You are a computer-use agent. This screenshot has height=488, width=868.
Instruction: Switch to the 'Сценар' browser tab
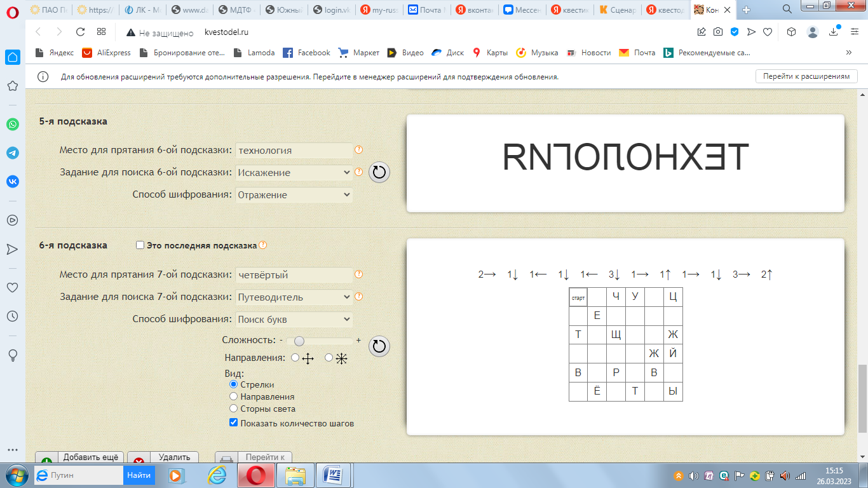pos(616,10)
